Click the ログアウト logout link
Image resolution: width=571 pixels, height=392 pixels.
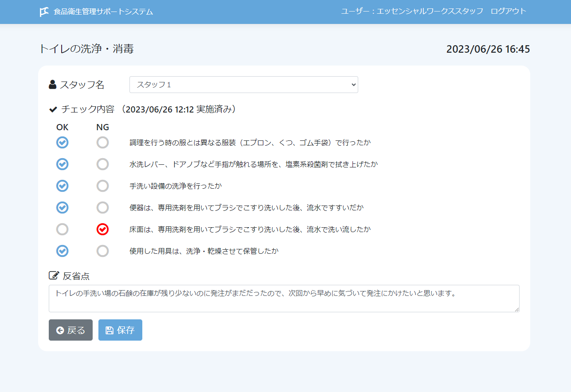[x=508, y=12]
